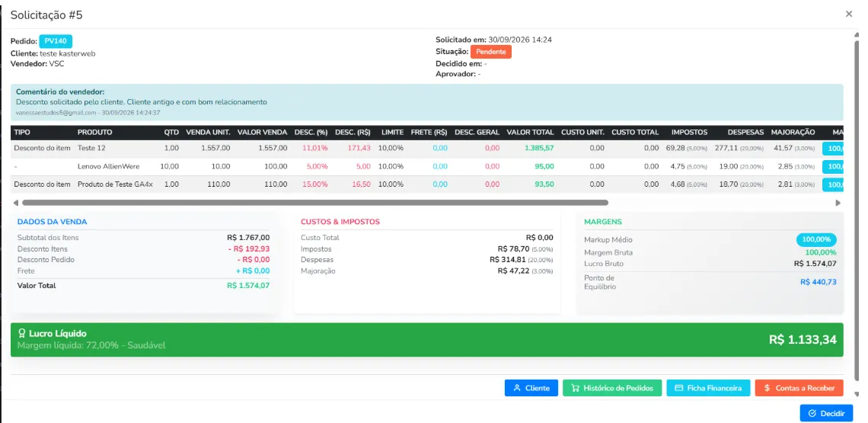Click the Decidir button
The width and height of the screenshot is (868, 423).
pos(826,414)
